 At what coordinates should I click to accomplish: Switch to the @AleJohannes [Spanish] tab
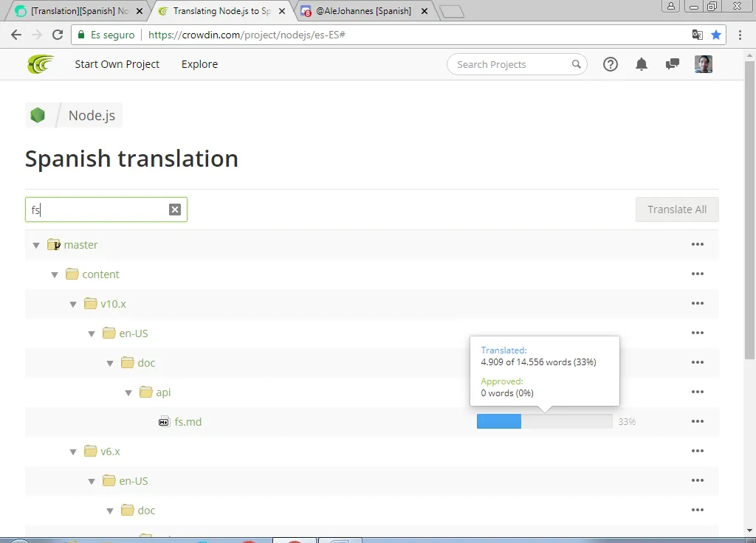(362, 10)
